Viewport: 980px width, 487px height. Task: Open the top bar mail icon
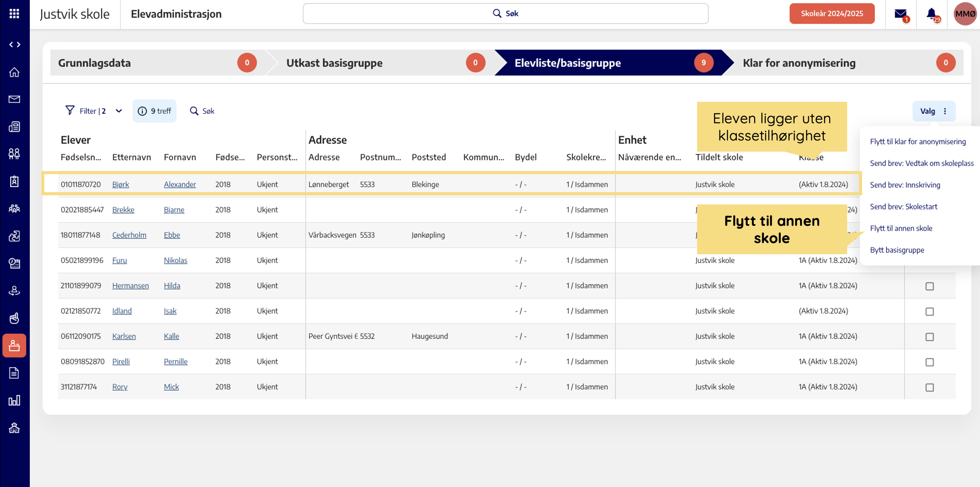pos(902,15)
